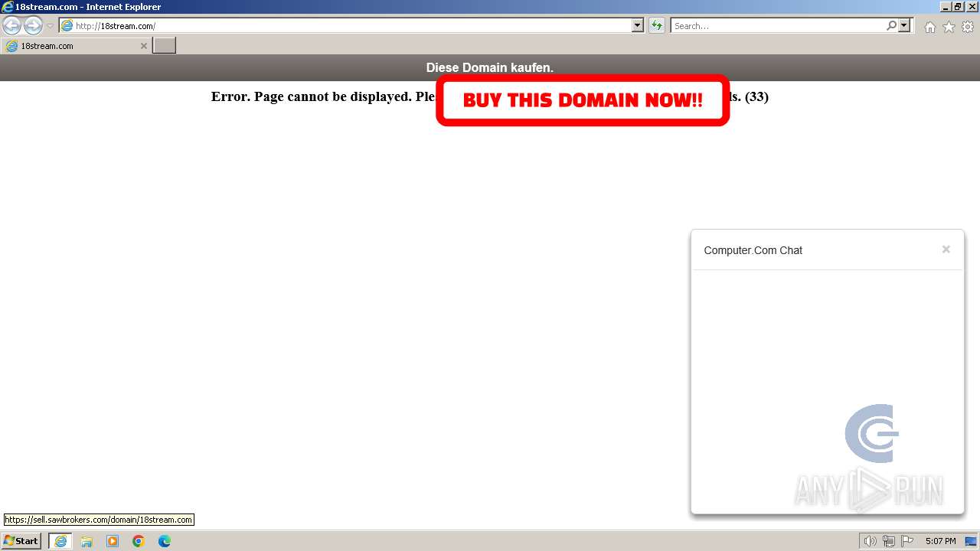
Task: Open Favorites with the star icon
Action: 949,27
